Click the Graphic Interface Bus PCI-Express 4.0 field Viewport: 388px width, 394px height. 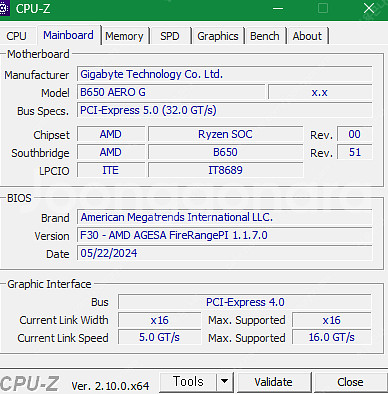245,302
